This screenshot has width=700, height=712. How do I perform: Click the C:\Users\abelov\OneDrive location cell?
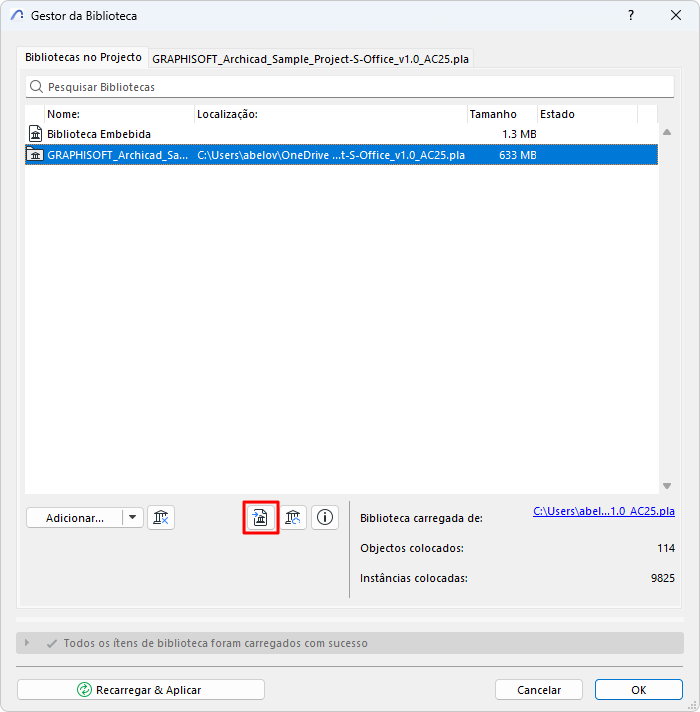coord(331,155)
